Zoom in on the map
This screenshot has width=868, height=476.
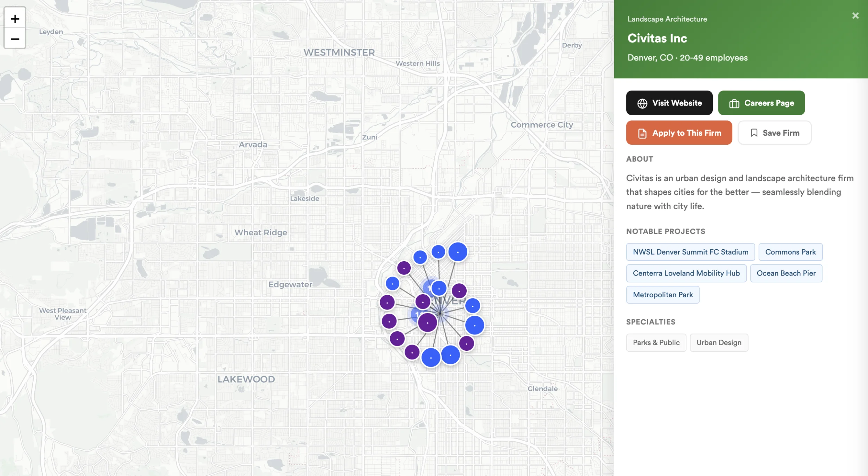(15, 18)
